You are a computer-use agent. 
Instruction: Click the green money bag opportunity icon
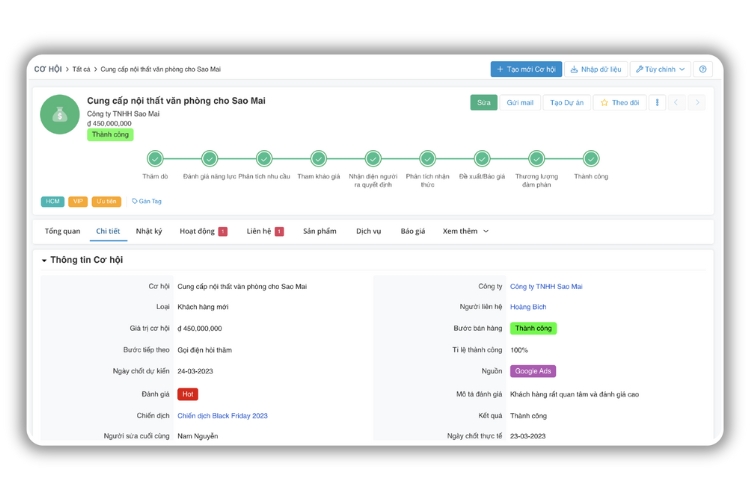[60, 115]
